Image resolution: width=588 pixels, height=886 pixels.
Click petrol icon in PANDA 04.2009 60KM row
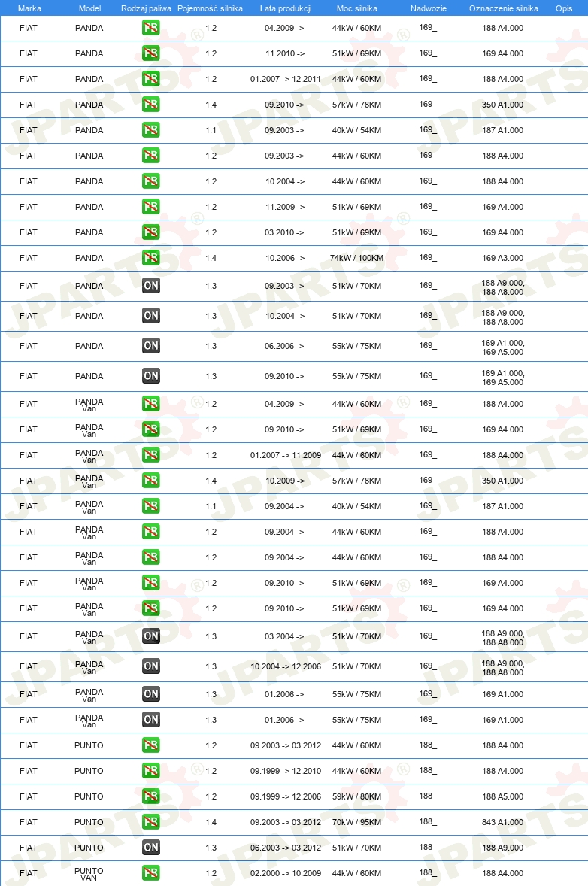[x=151, y=28]
